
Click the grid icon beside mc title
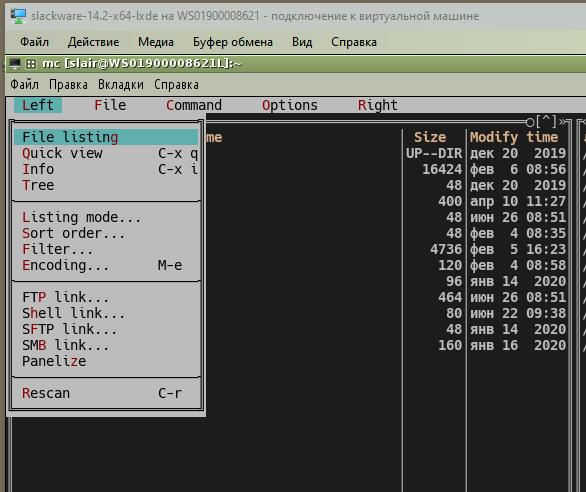click(31, 64)
